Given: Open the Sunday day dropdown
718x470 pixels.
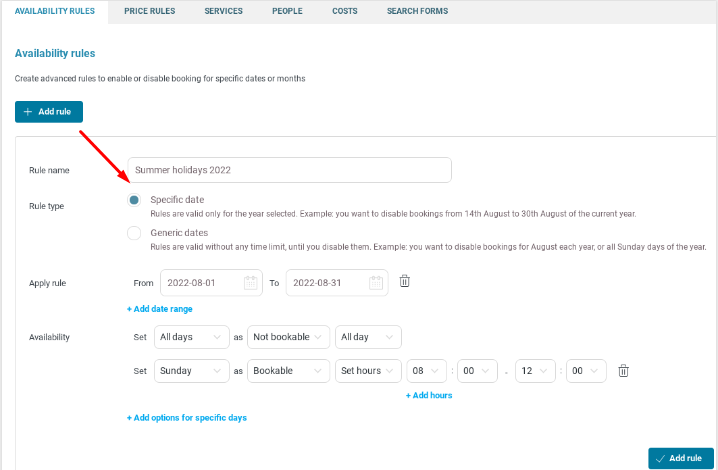Looking at the screenshot, I should pos(191,371).
